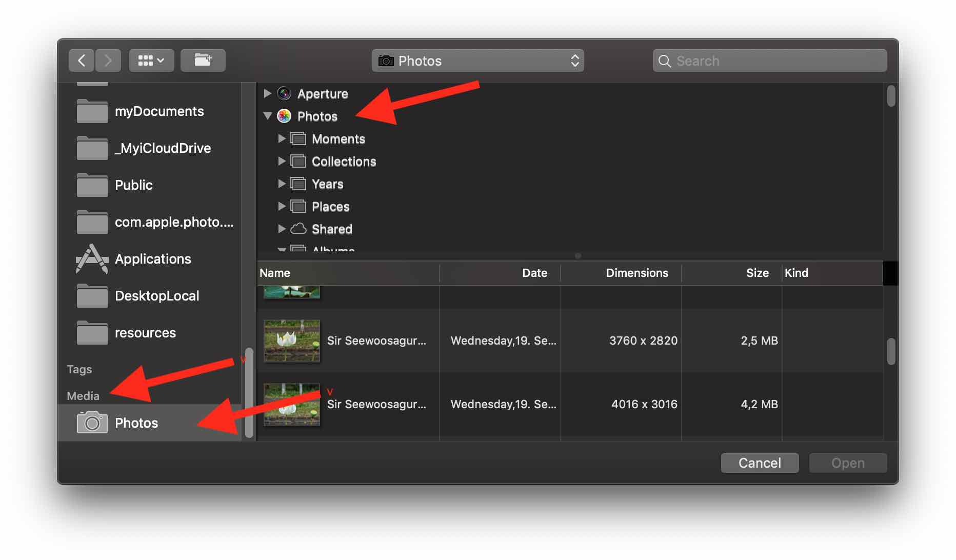Select Photos camera icon under Media
This screenshot has height=560, width=956.
pos(91,422)
